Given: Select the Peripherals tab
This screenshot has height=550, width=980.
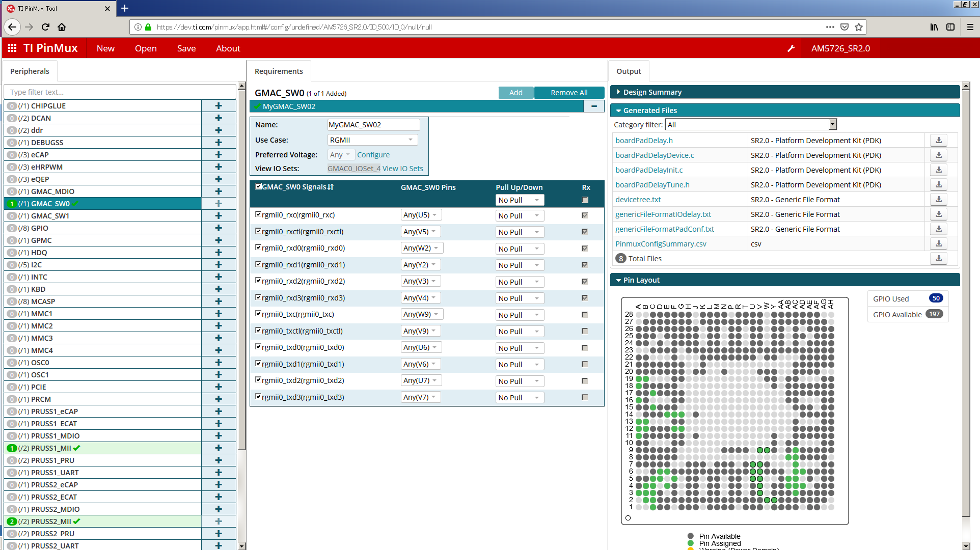Looking at the screenshot, I should click(x=30, y=71).
